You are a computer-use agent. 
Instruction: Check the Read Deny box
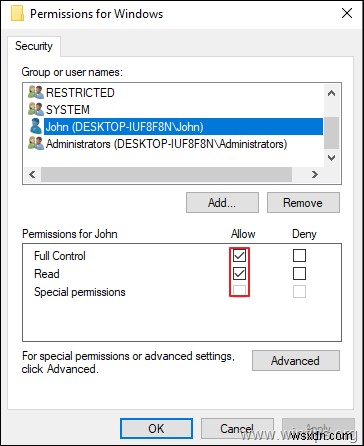click(299, 274)
